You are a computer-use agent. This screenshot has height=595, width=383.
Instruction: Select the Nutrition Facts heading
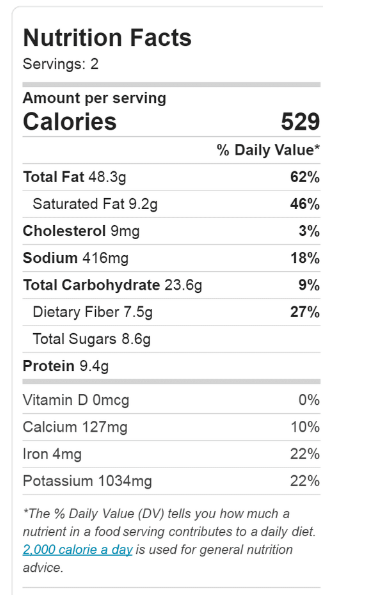point(107,38)
